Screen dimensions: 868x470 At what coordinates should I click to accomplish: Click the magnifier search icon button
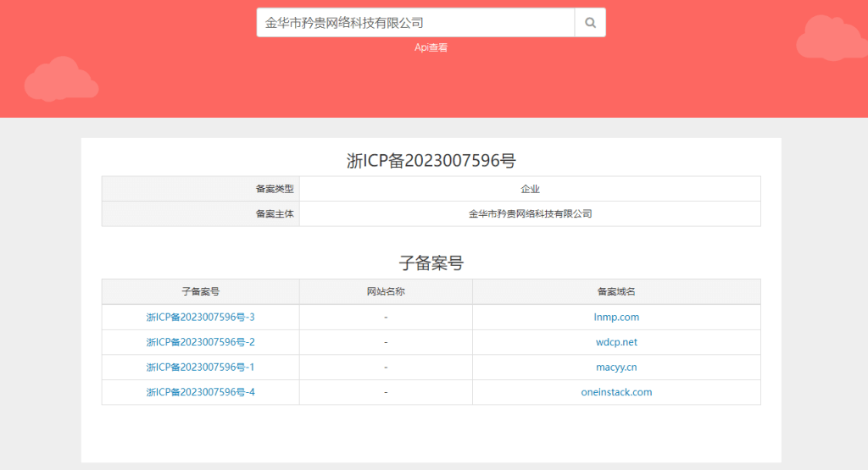[590, 23]
